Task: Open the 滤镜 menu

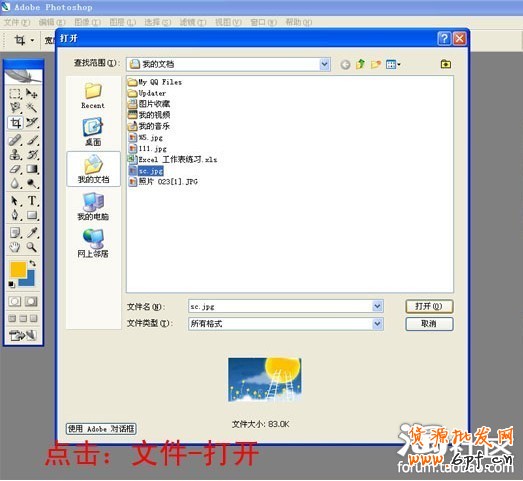Action: pos(193,22)
